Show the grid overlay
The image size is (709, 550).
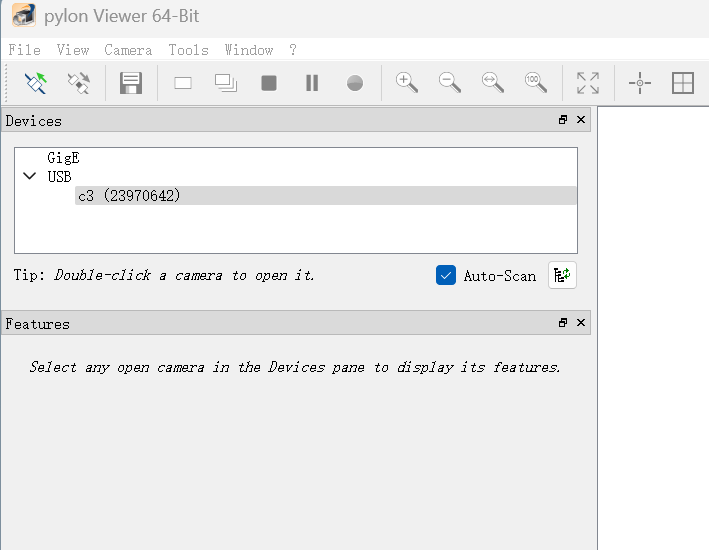[683, 83]
